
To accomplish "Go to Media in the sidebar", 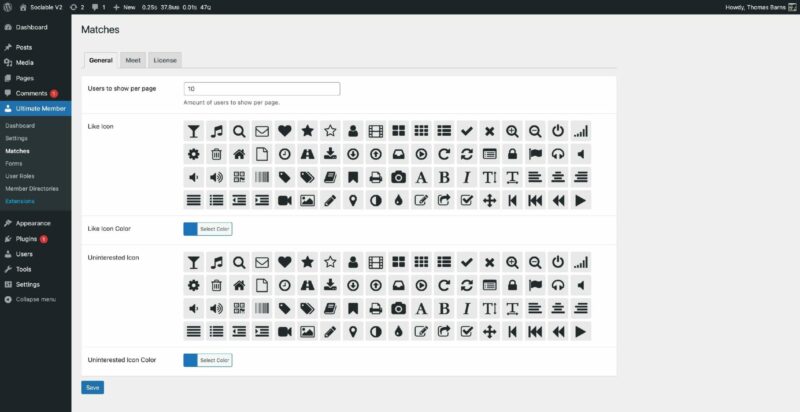I will [36, 63].
